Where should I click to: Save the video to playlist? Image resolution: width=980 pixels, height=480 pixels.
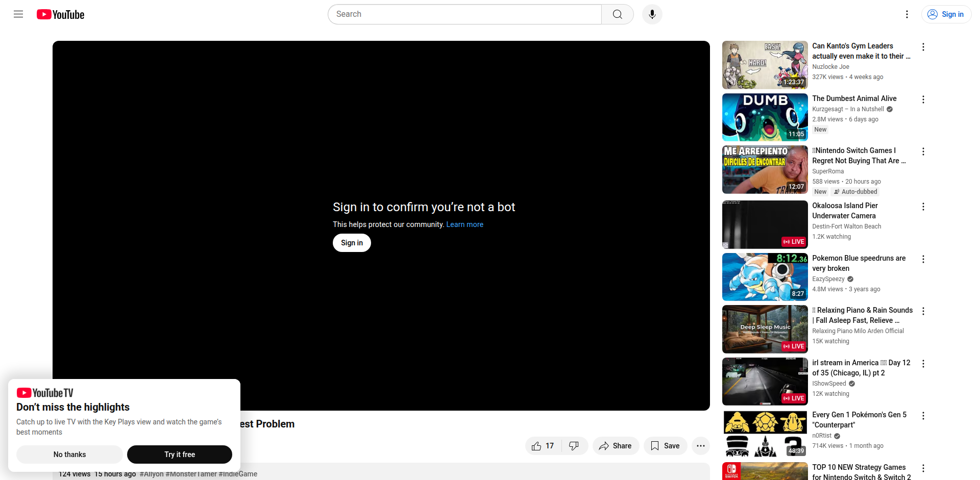665,446
